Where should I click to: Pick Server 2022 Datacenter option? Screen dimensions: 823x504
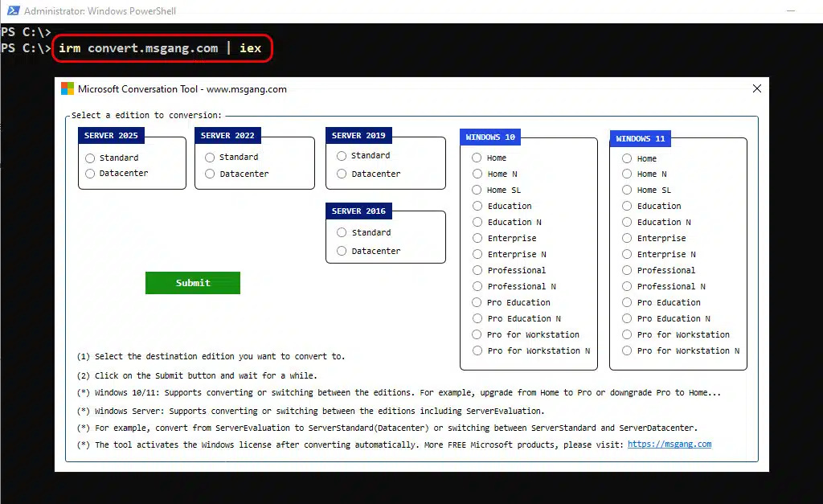click(211, 174)
